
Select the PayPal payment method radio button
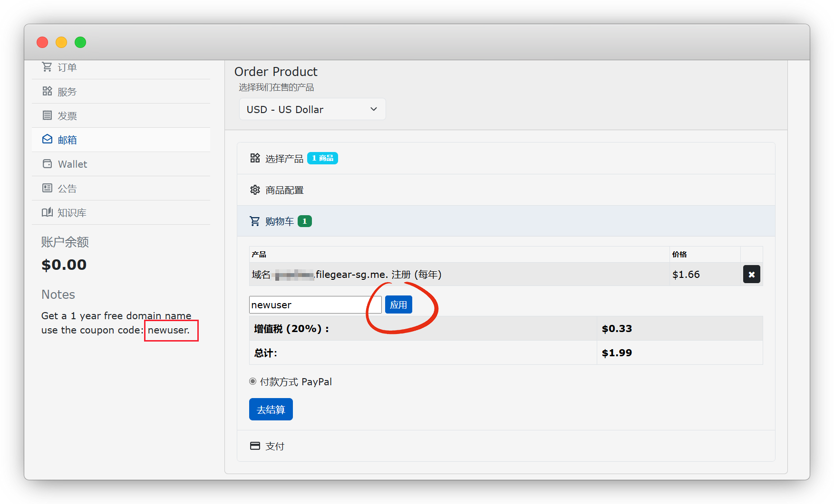click(252, 381)
